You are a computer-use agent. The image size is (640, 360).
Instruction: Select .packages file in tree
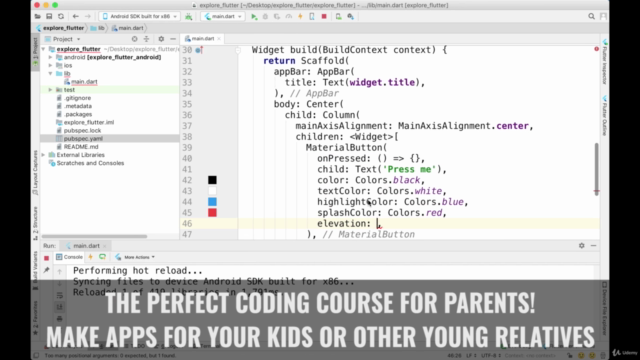pyautogui.click(x=78, y=114)
